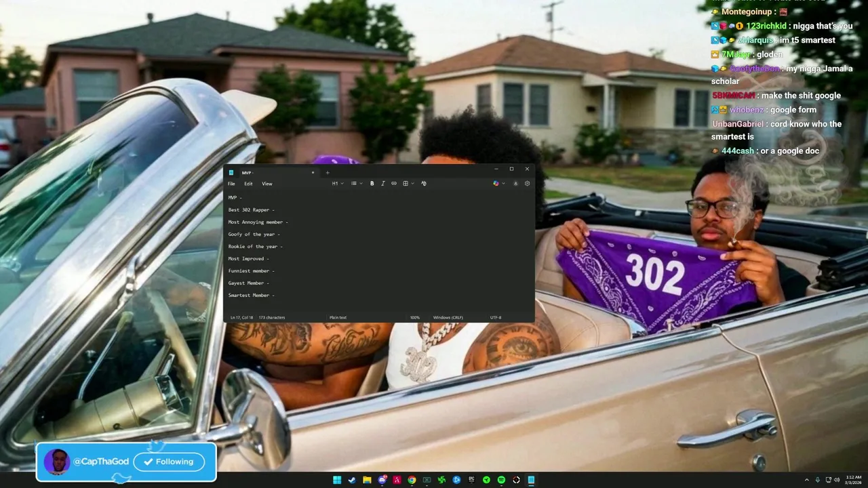
Task: Click chat username Montegoinup
Action: coord(747,12)
